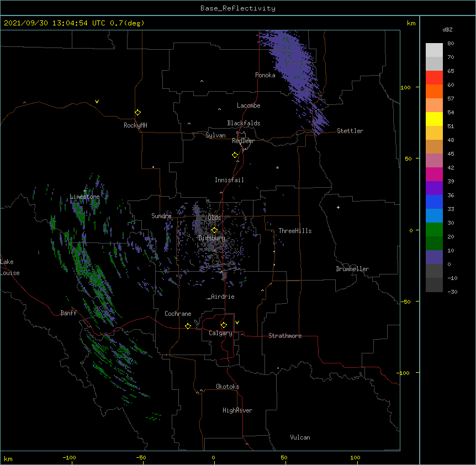Select the yellow diamond marker above Calgary

click(x=224, y=325)
